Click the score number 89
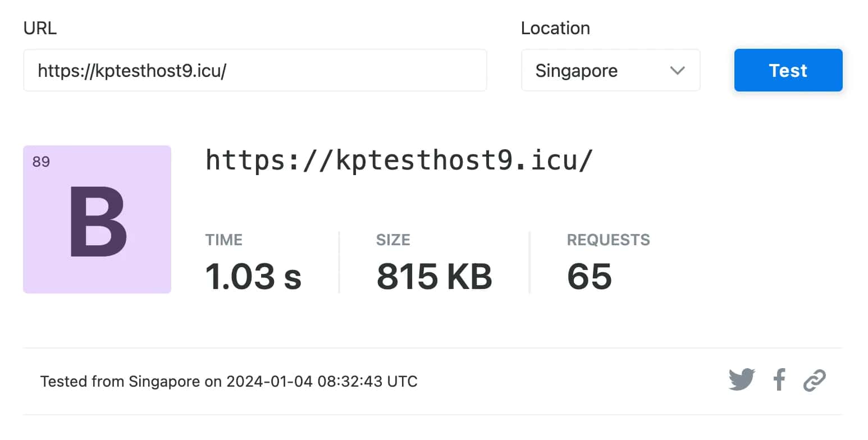Viewport: 868px width, 440px height. click(41, 162)
